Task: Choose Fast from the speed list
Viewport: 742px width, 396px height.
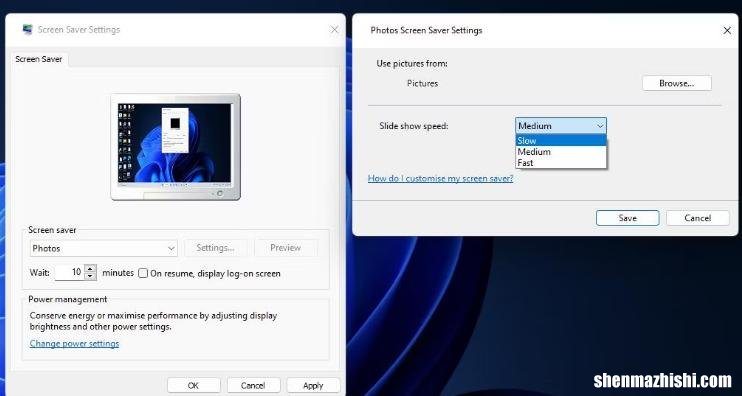Action: pyautogui.click(x=561, y=163)
